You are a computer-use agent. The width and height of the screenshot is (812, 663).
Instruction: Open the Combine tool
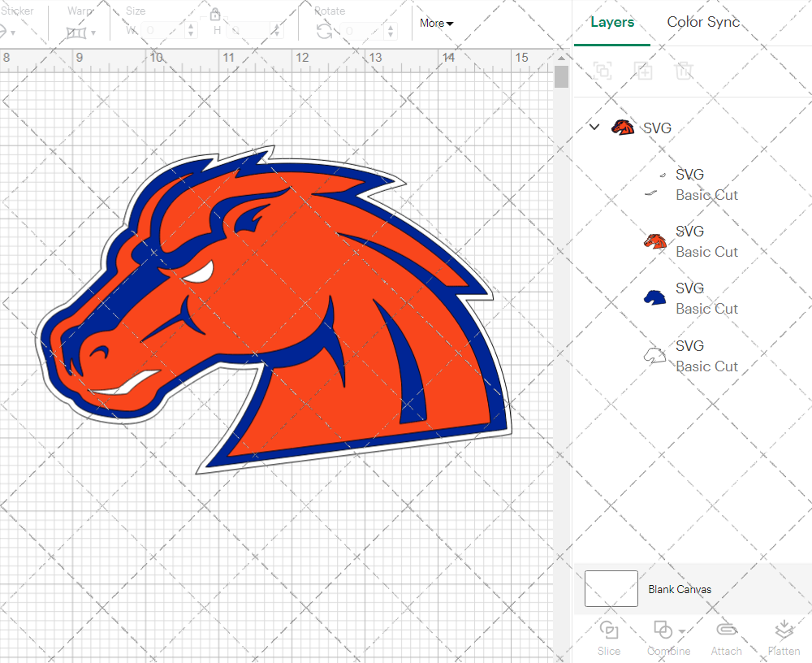[x=664, y=638]
